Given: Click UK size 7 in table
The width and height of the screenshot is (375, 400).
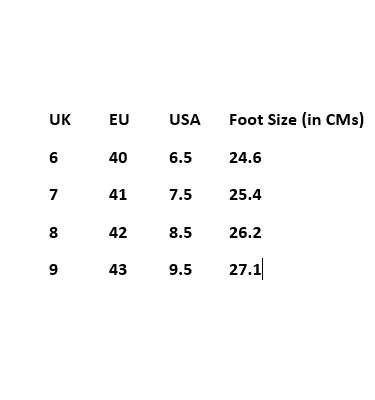Looking at the screenshot, I should (54, 195).
